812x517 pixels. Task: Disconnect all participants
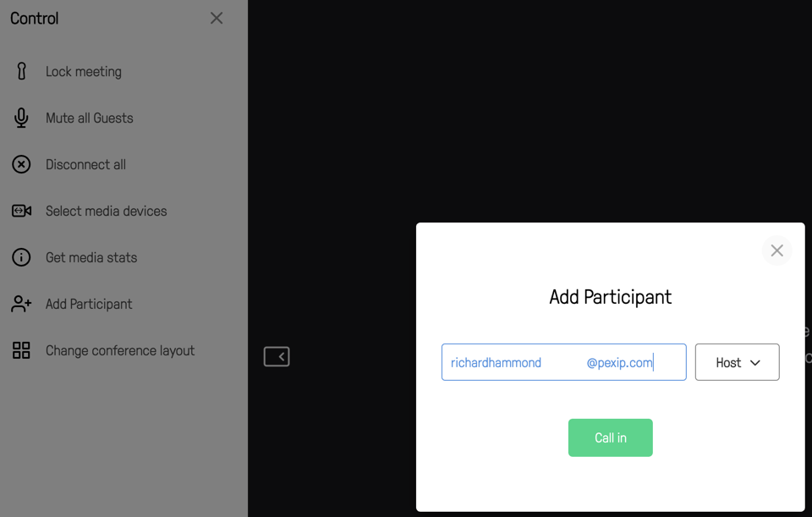tap(85, 164)
